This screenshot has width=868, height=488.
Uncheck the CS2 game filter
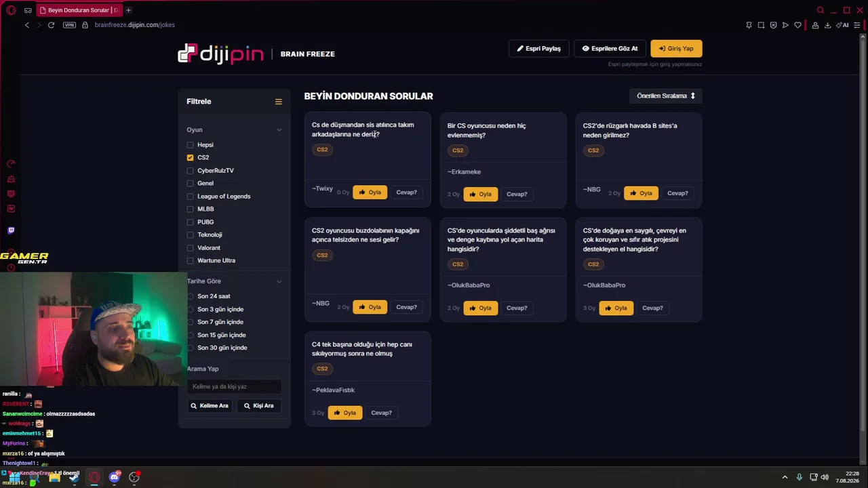pyautogui.click(x=190, y=157)
